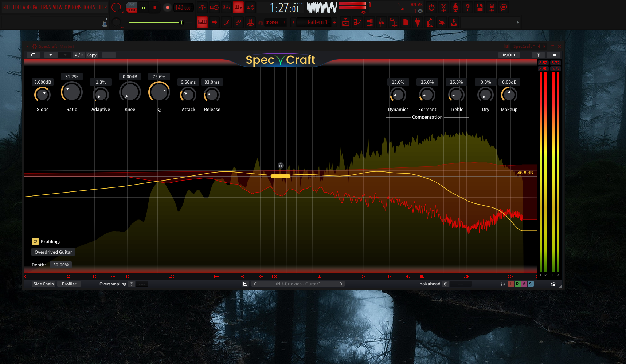Toggle Oversampling power button

pyautogui.click(x=132, y=284)
